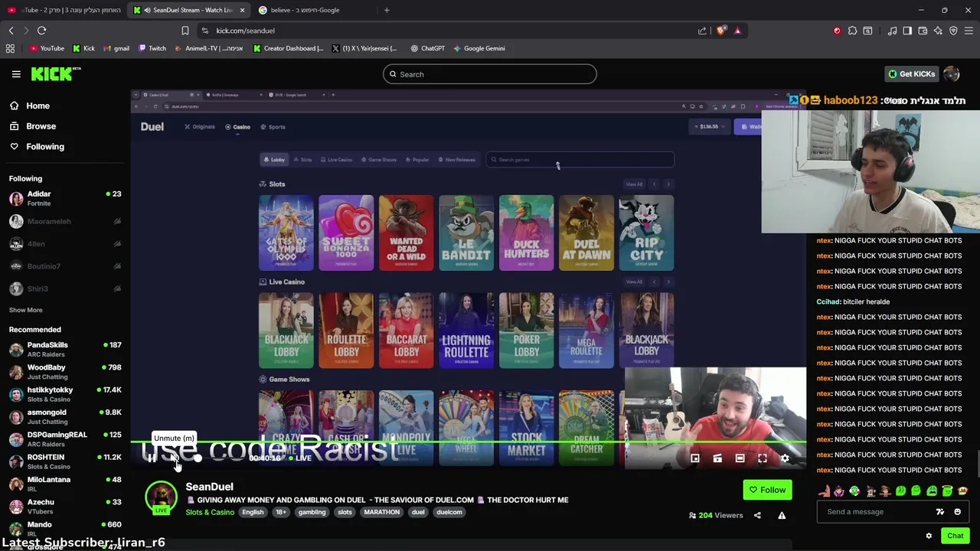Open the Creator Dashboard bookmark

coord(289,48)
